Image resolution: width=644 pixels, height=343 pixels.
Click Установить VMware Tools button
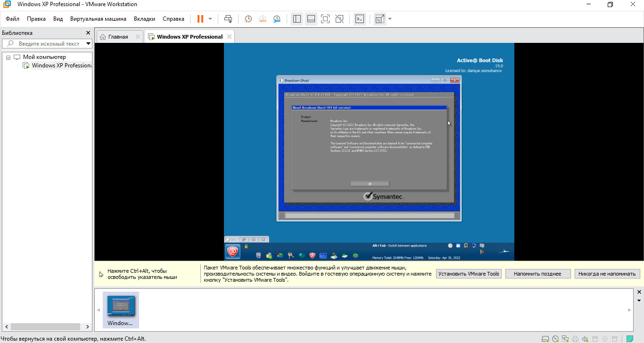(469, 274)
